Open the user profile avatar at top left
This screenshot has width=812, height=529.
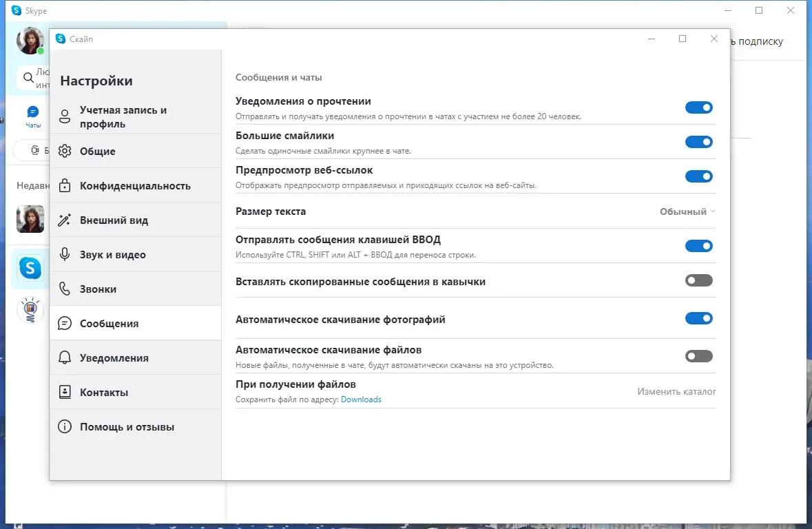point(30,41)
